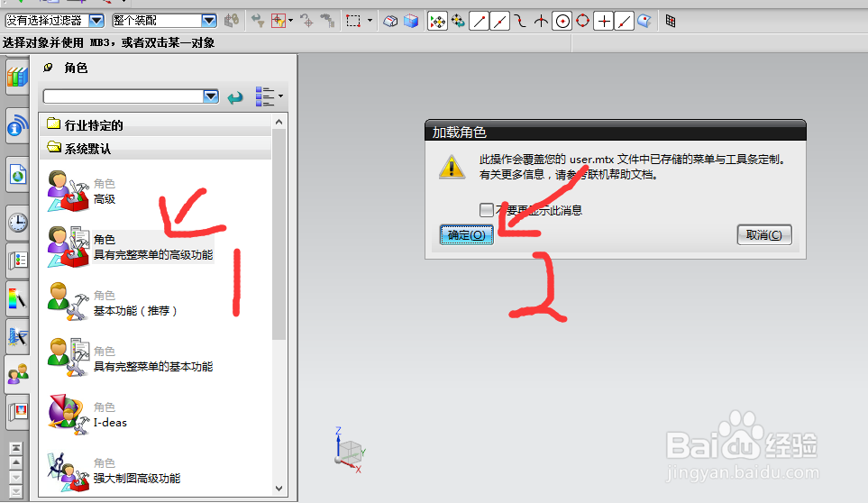Toggle the arc center snap icon
This screenshot has width=868, height=503.
pos(562,22)
